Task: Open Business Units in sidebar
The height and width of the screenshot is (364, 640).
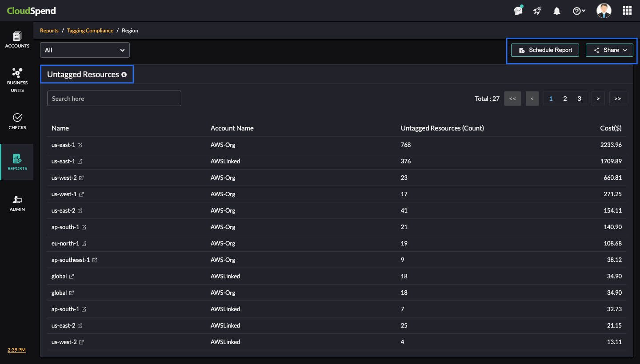Action: [x=17, y=80]
